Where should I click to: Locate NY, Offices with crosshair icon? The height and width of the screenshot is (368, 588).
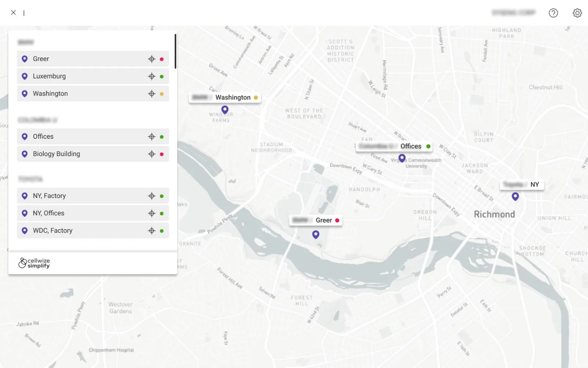pyautogui.click(x=152, y=213)
